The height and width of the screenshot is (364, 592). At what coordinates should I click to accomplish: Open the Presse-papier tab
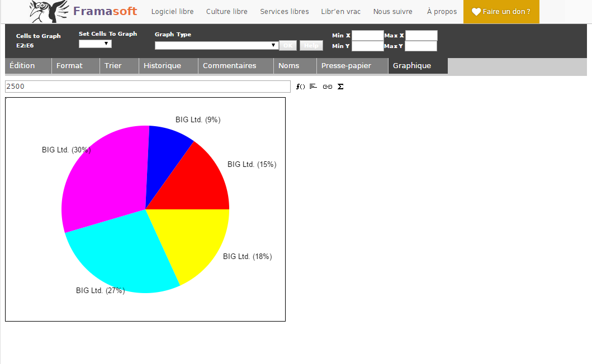click(346, 66)
